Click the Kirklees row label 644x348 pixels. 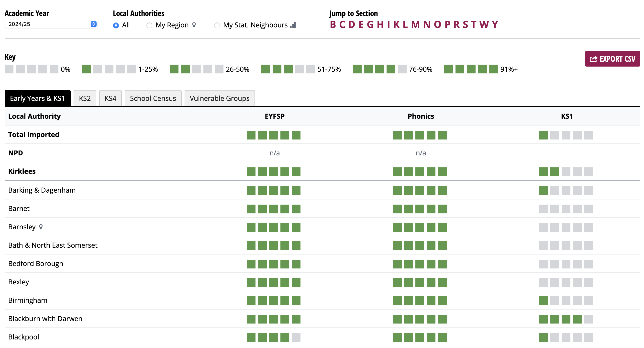click(22, 171)
